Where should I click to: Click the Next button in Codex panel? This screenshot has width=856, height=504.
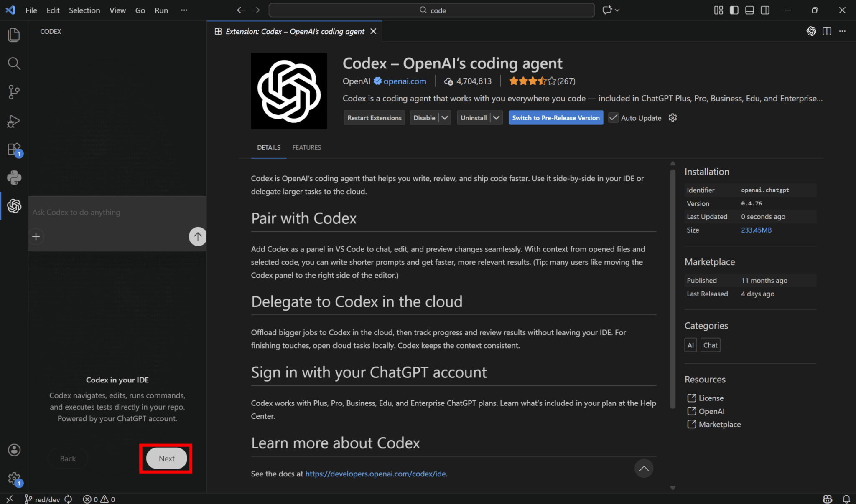coord(166,458)
